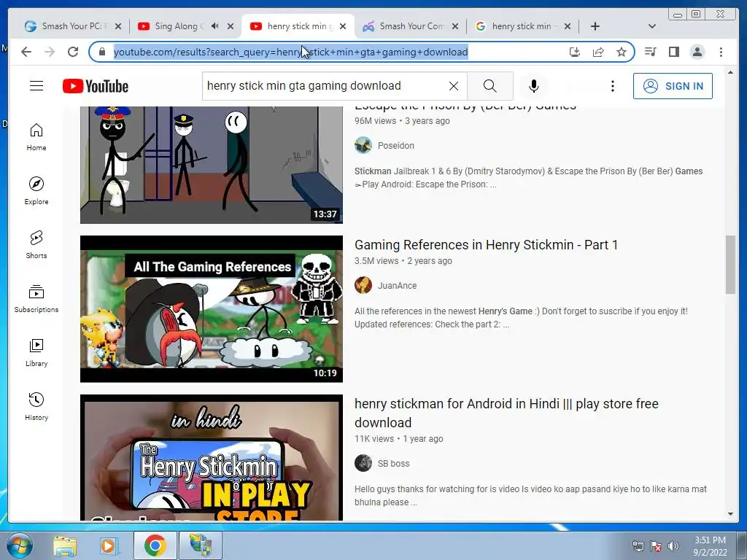Close the Sing Along tab
The width and height of the screenshot is (747, 560).
(x=231, y=26)
